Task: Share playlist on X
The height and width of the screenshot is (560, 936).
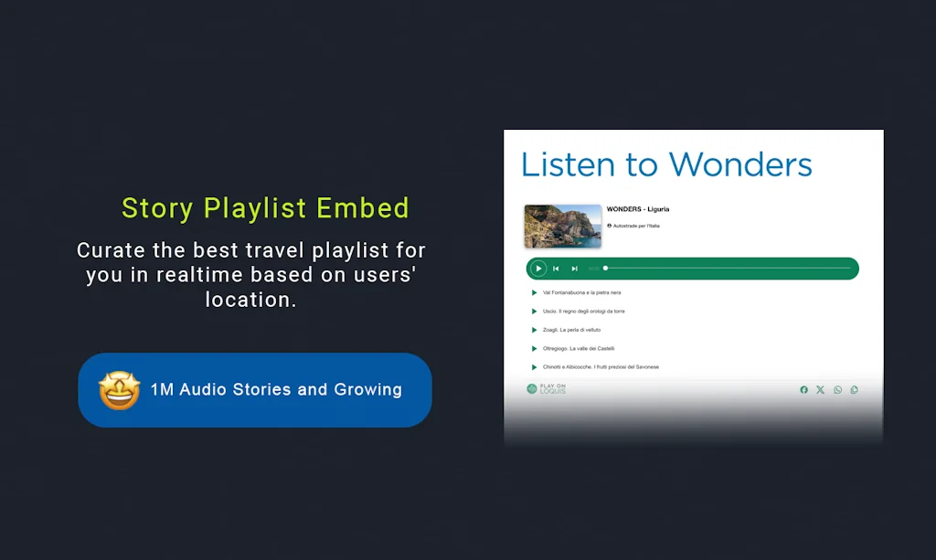Action: (820, 390)
